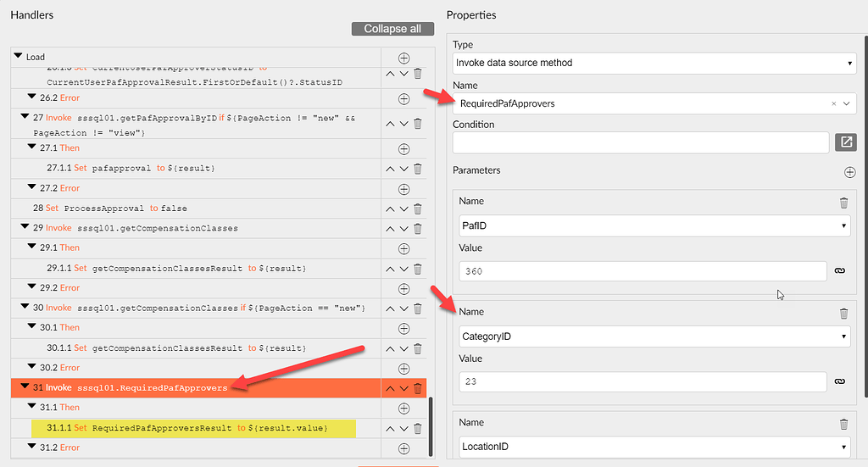Delete the CategoryID parameter
This screenshot has width=868, height=467.
843,314
